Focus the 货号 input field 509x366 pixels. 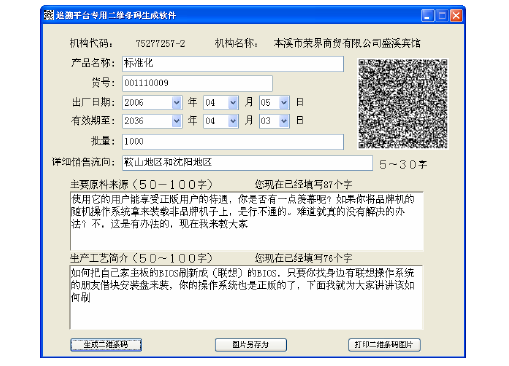197,83
